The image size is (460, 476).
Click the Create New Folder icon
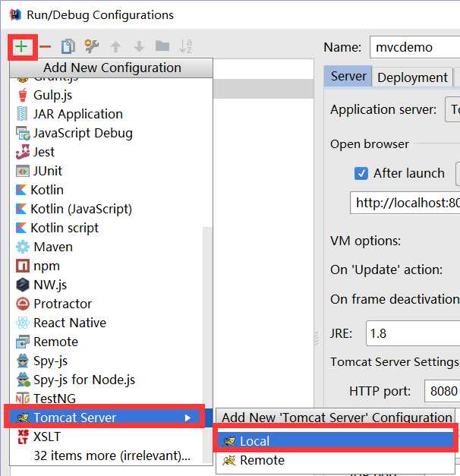pos(162,46)
